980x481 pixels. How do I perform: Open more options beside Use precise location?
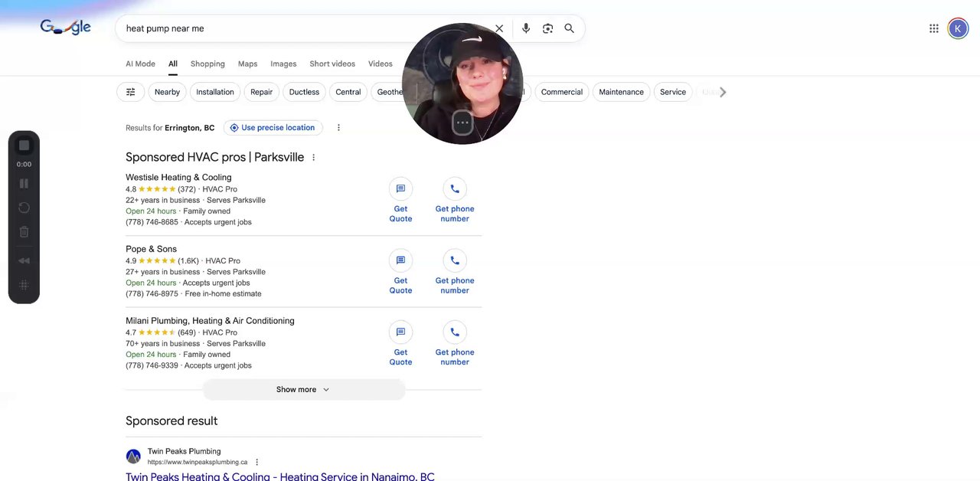click(338, 128)
